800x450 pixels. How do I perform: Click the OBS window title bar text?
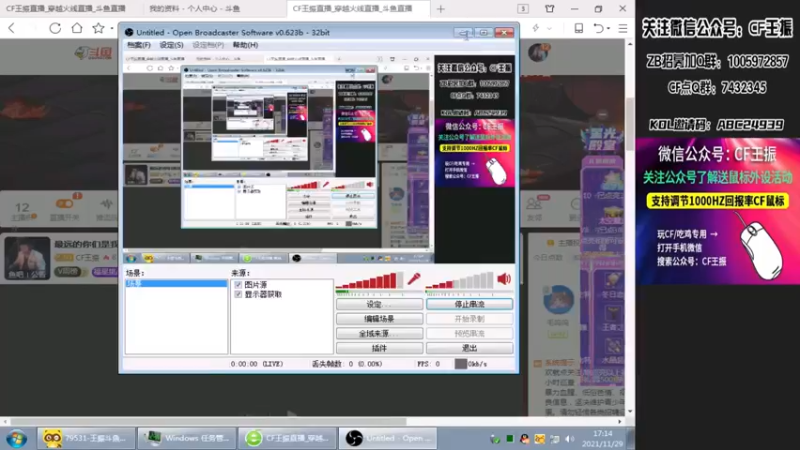[233, 33]
